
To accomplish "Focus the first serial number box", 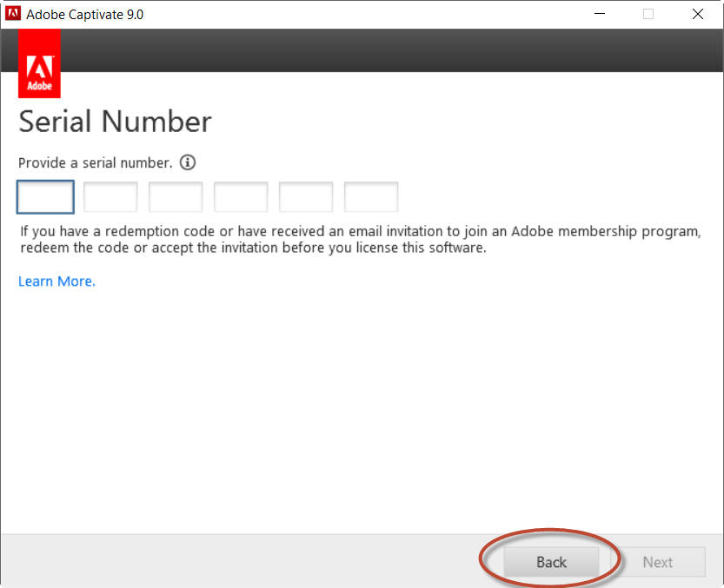I will pos(45,197).
